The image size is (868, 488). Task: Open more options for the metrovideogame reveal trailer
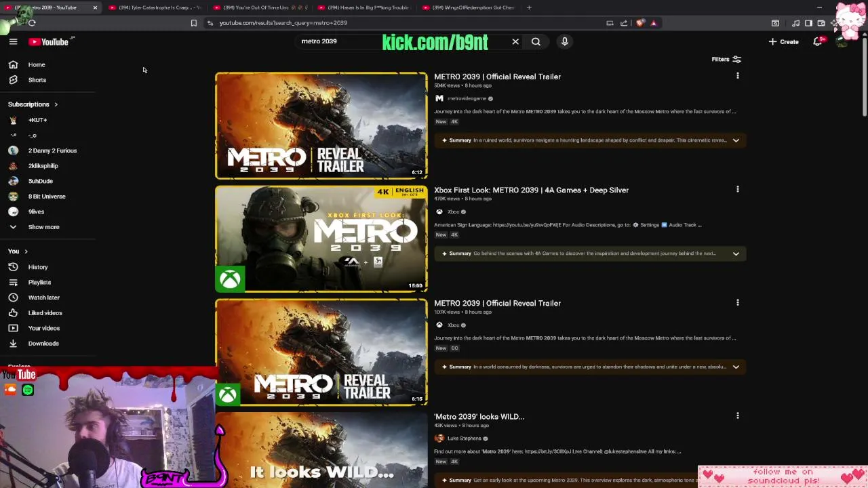738,76
